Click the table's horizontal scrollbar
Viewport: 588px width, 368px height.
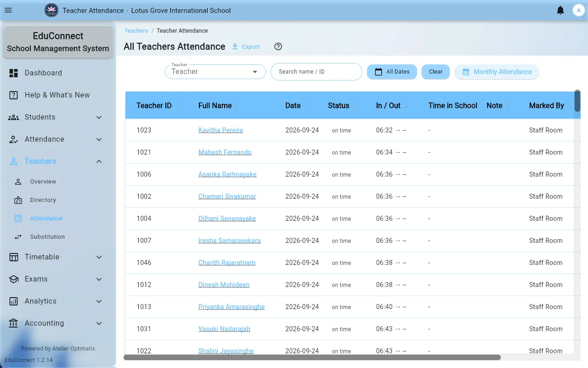[312, 357]
